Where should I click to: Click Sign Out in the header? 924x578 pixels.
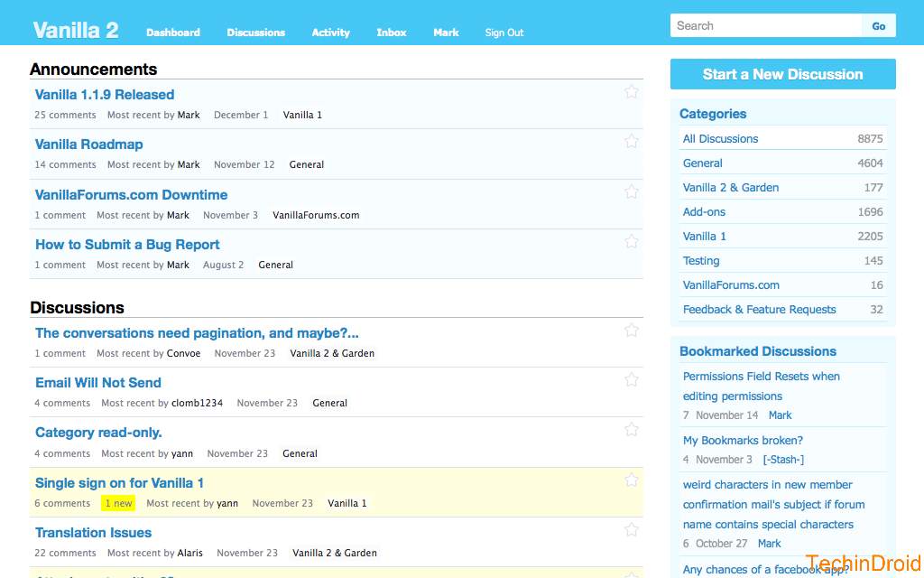[504, 33]
